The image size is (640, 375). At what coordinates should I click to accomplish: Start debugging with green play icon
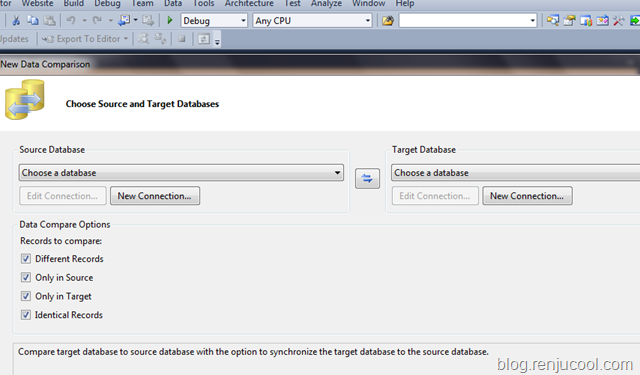[x=170, y=20]
